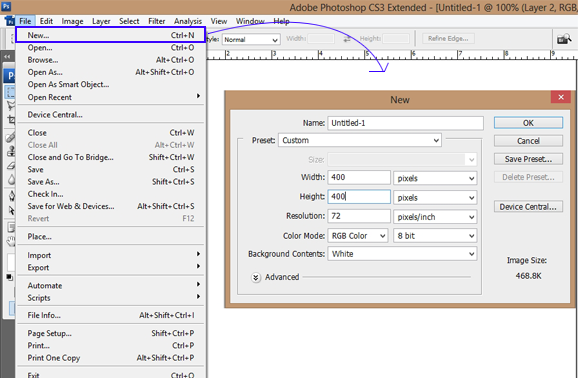Collapse the toolbox with the double-arrow icon

coord(7,57)
